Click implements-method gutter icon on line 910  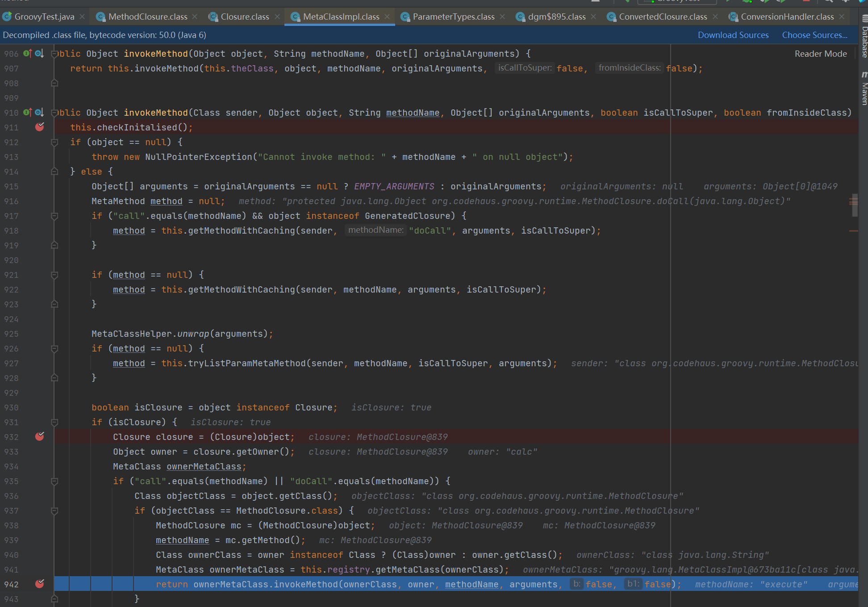click(x=27, y=113)
